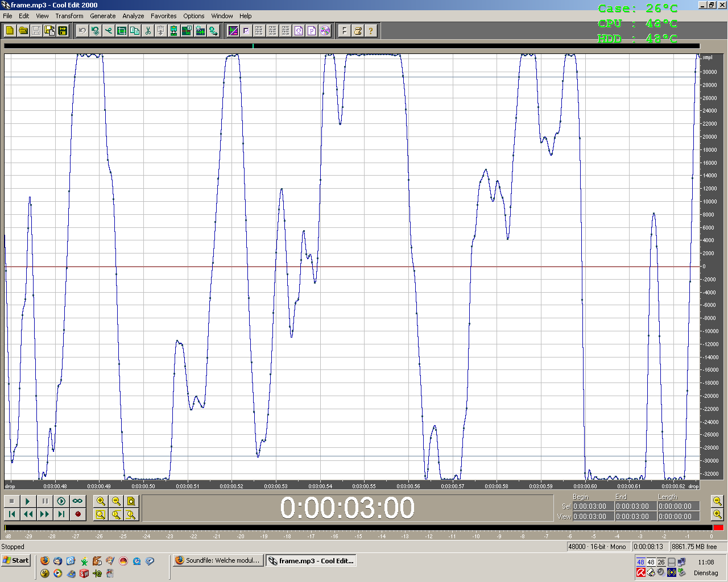This screenshot has width=728, height=582.
Task: Open the Options menu
Action: point(194,16)
